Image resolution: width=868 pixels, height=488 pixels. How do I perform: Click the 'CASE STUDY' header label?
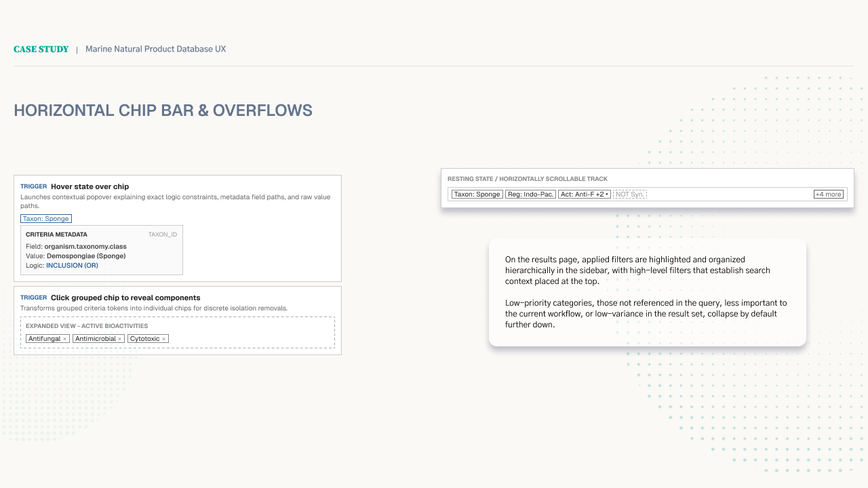41,49
